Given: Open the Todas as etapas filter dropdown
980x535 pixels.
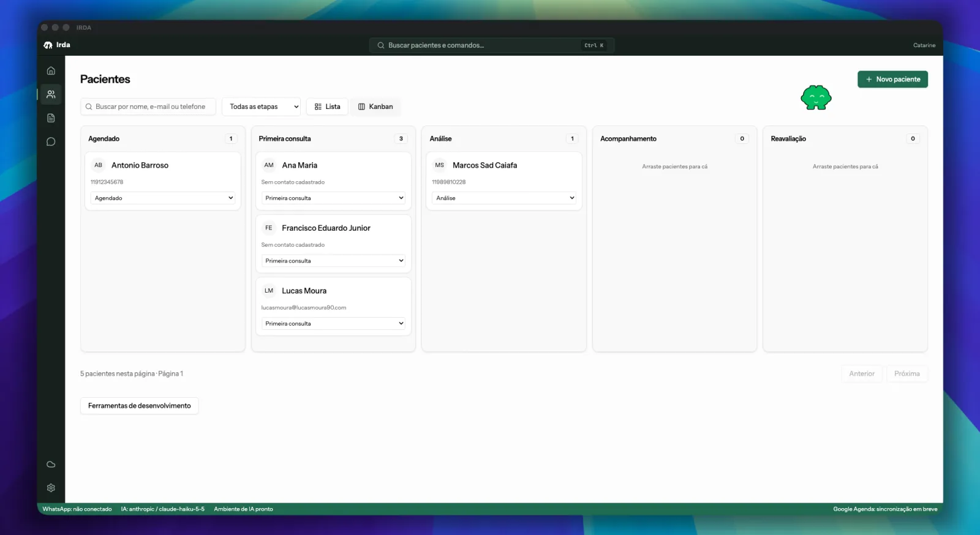Looking at the screenshot, I should click(x=262, y=107).
